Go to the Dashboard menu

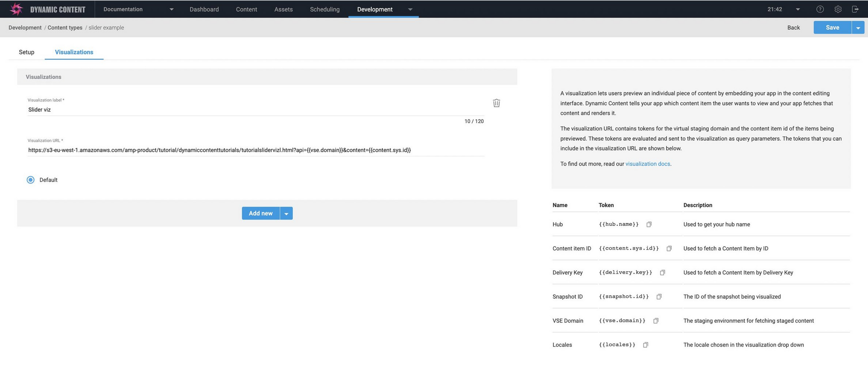204,9
